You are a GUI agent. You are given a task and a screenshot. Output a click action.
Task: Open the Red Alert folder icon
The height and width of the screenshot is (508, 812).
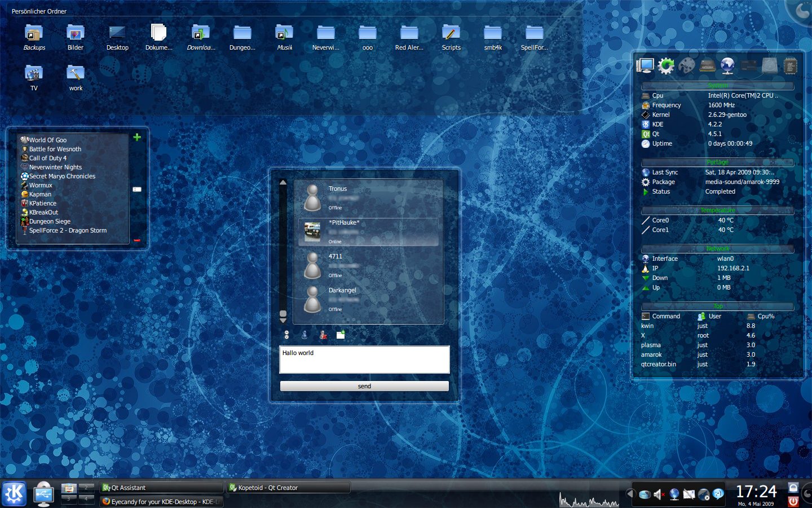pos(409,33)
